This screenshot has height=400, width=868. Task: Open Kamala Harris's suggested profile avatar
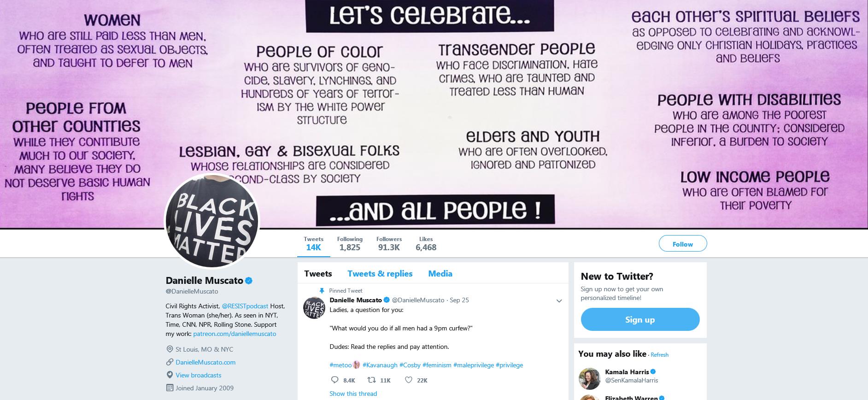[589, 379]
